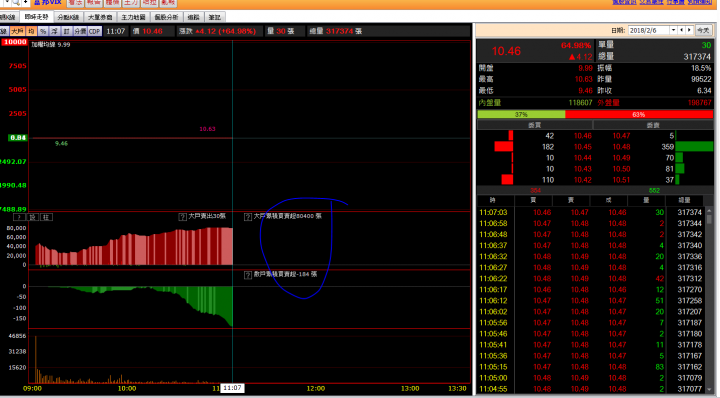Viewport: 720px width, 398px height.
Task: Click the 11:05:15 trade row
Action: 591,367
